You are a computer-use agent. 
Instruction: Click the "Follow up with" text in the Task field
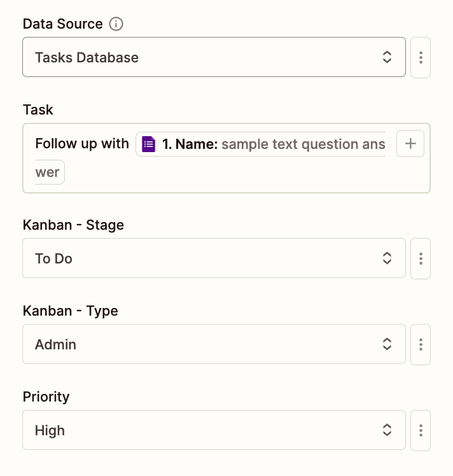(x=82, y=144)
